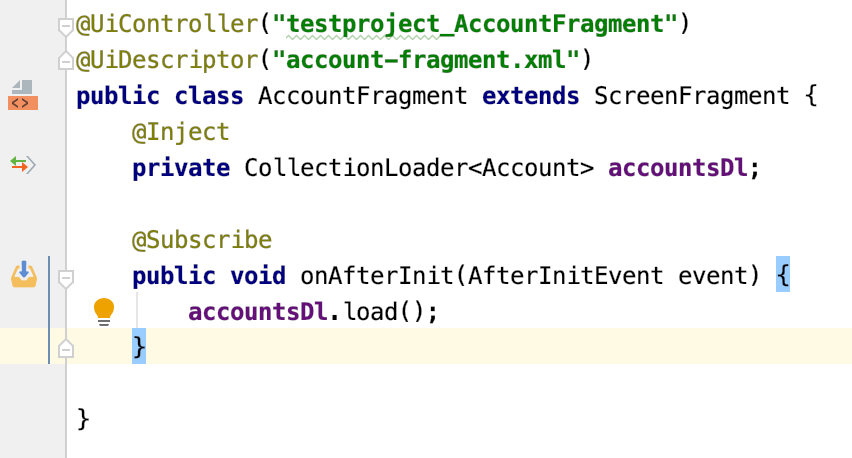This screenshot has width=852, height=458.
Task: Click the injection gutter icon beside accountsDl field
Action: click(x=22, y=164)
